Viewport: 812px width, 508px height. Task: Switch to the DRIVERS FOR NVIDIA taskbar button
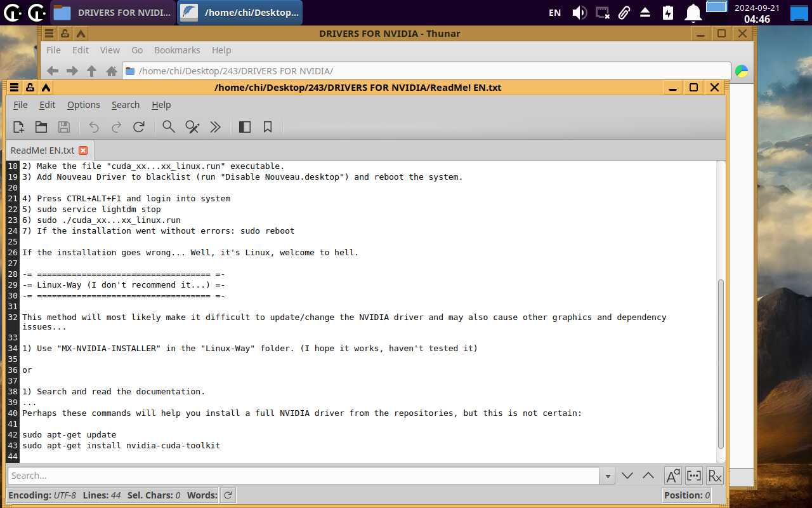[x=112, y=13]
